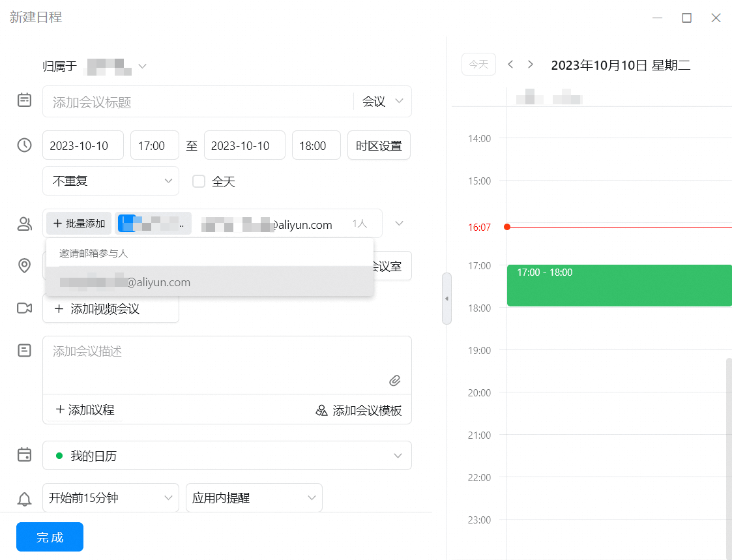Click the meeting description text area

point(227,365)
